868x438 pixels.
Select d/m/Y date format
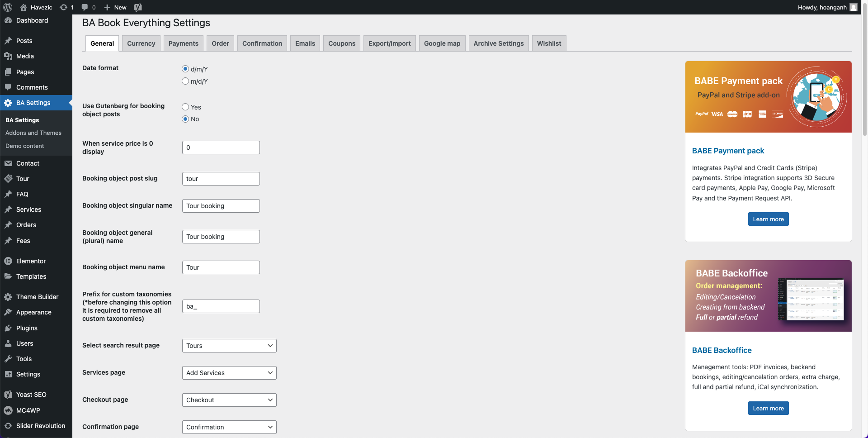[185, 69]
